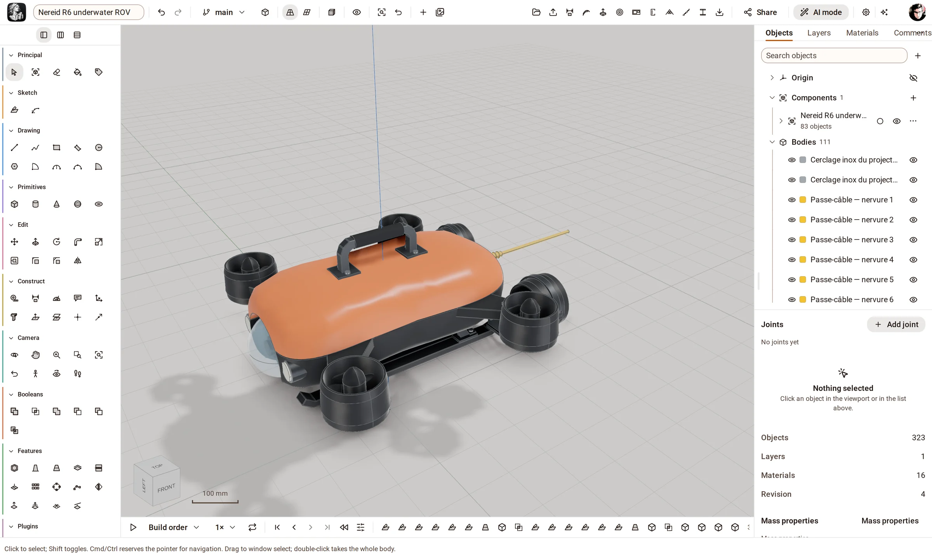Select the cylinder primitive tool
The height and width of the screenshot is (560, 932).
pyautogui.click(x=35, y=204)
